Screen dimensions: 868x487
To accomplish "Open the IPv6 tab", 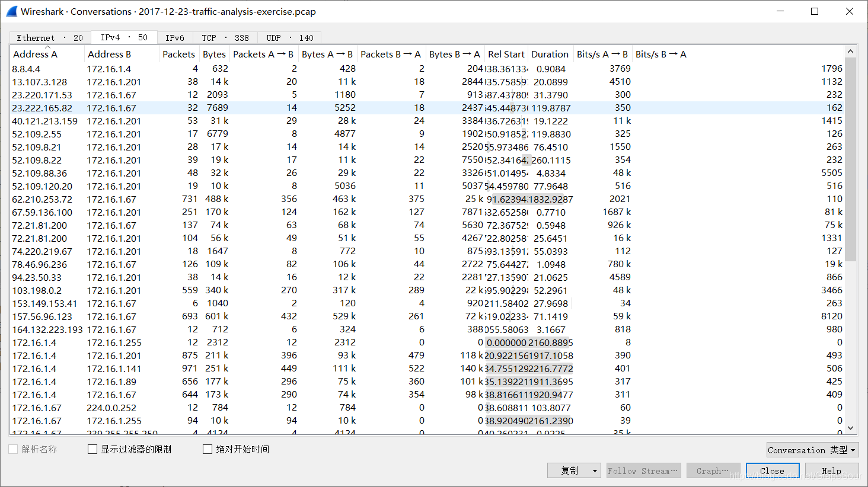I will tap(175, 38).
